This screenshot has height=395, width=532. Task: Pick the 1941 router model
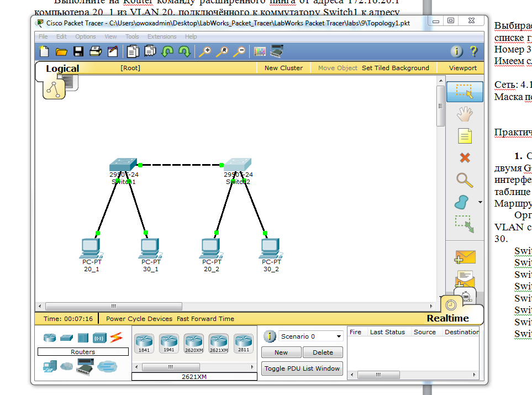[x=169, y=344]
